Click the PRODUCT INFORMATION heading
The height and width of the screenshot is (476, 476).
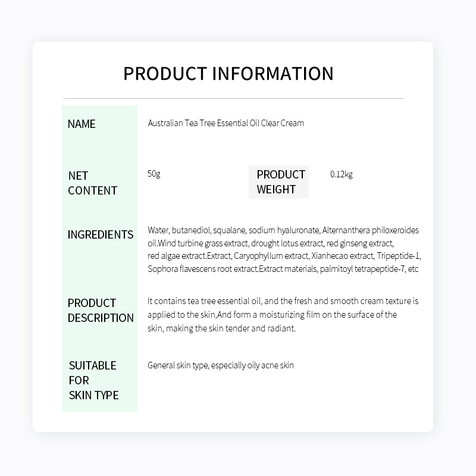tap(228, 73)
